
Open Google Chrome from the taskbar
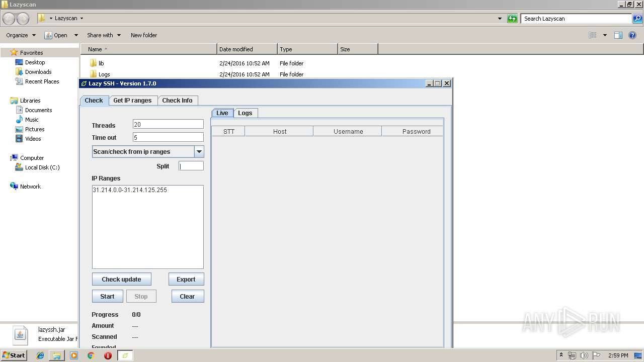(x=91, y=355)
